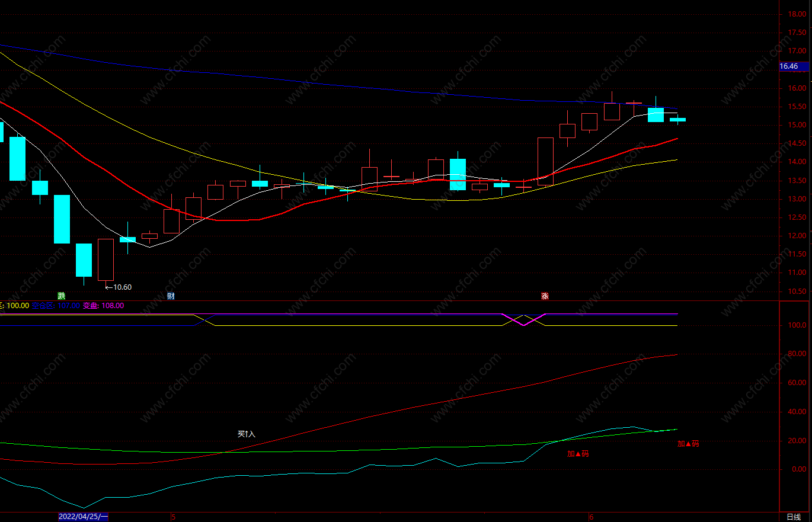The width and height of the screenshot is (812, 522).
Task: Click the blue 财 signal marker
Action: [171, 296]
